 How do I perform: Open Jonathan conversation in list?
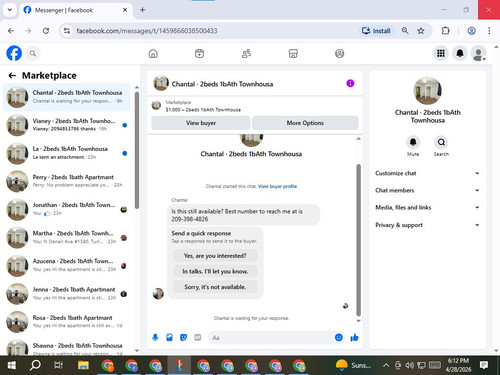tap(67, 209)
